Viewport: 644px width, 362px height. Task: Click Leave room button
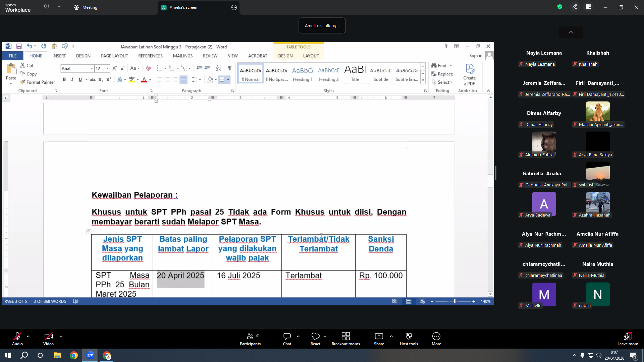[628, 339]
